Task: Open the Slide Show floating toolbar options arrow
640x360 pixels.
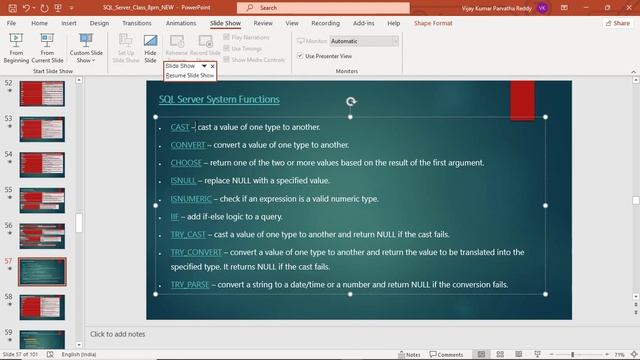Action: coord(204,66)
